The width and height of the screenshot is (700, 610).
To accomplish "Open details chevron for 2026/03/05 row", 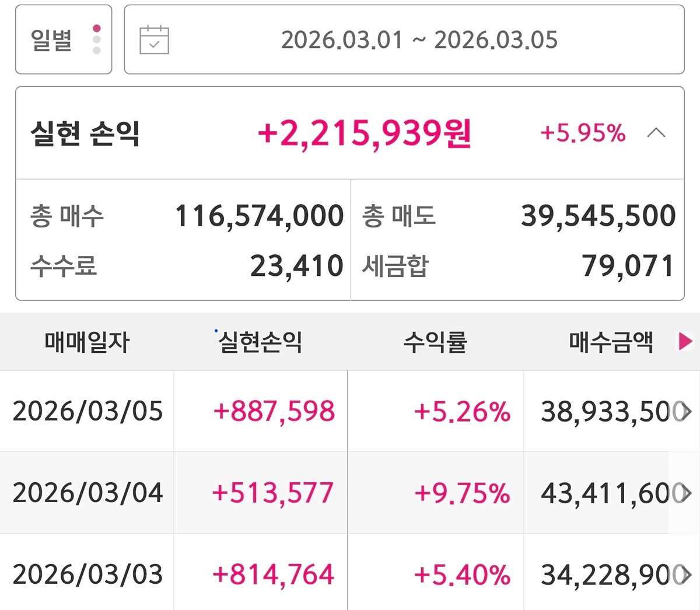I will click(x=687, y=412).
